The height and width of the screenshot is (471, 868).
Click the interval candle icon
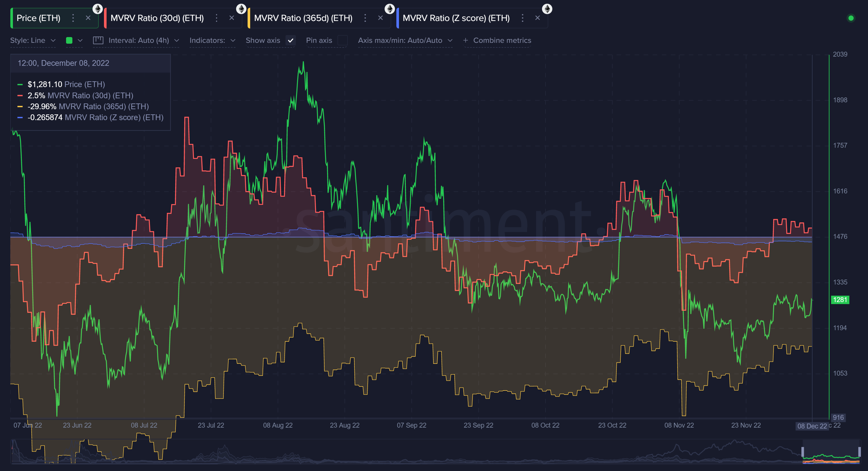98,41
